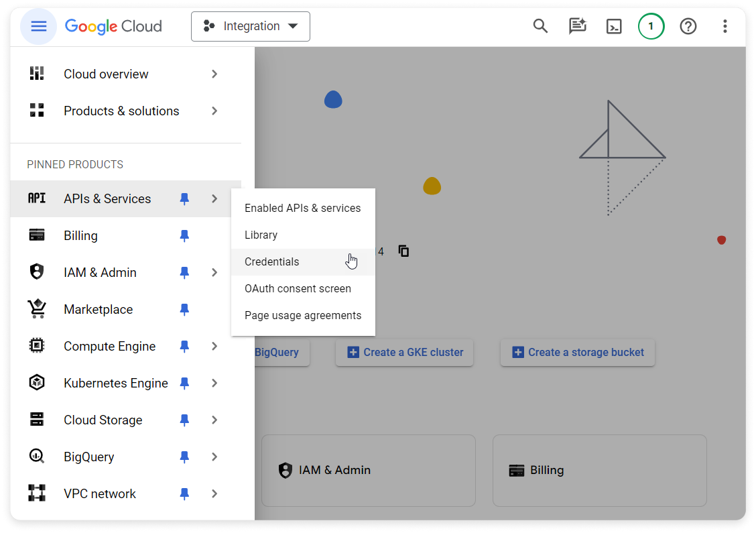
Task: Expand the Kubernetes Engine submenu chevron
Action: click(x=214, y=383)
